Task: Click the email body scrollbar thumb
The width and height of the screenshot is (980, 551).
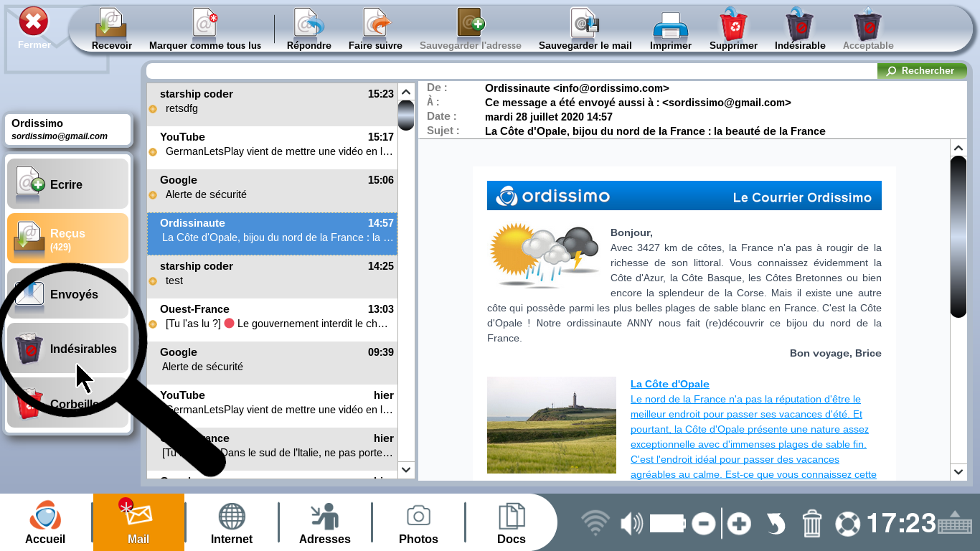Action: click(958, 237)
